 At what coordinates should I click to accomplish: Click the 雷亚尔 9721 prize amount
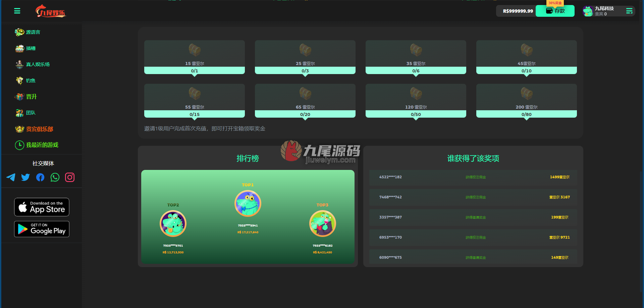[x=560, y=237]
